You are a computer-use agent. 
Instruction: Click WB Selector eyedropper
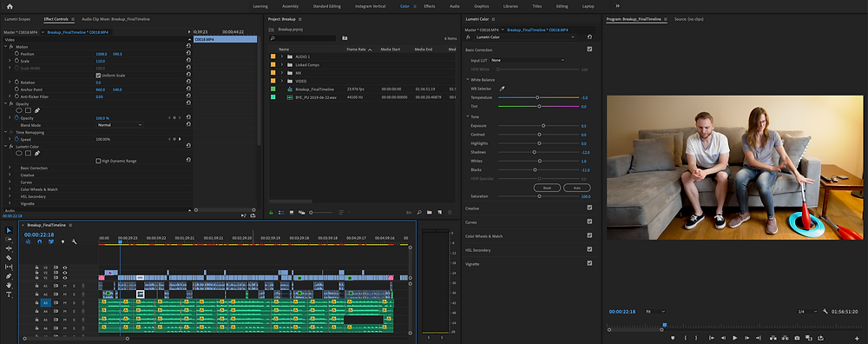tap(503, 89)
